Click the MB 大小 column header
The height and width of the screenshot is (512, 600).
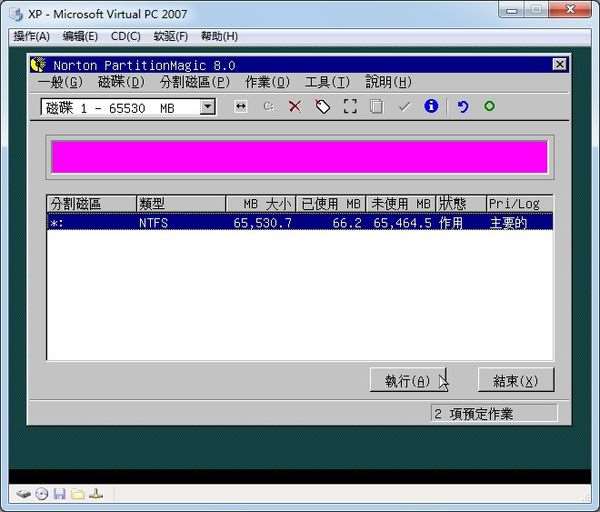pyautogui.click(x=261, y=204)
